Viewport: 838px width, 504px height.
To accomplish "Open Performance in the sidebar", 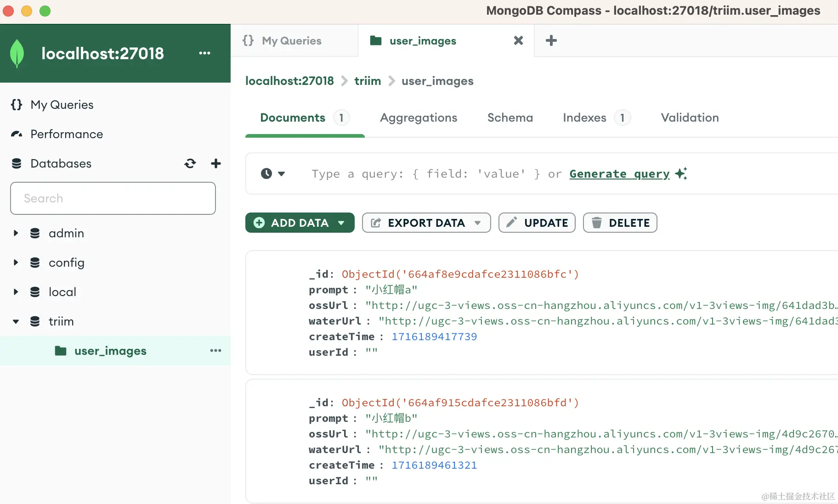I will [67, 134].
